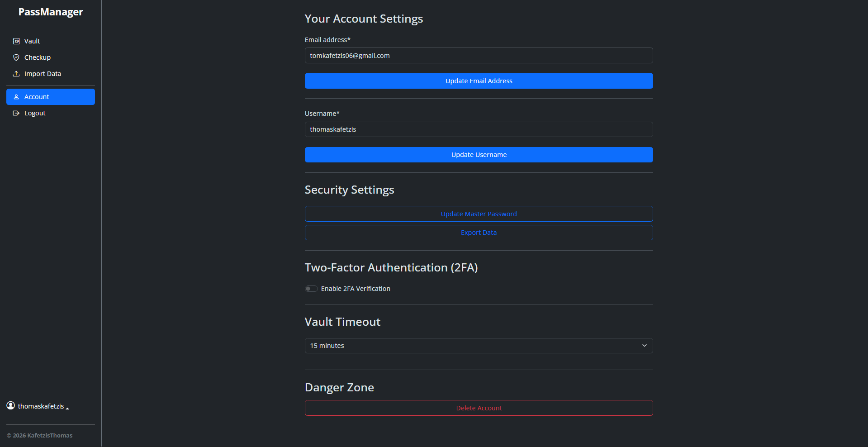Choose Logout from the sidebar
This screenshot has width=868, height=447.
click(51, 113)
